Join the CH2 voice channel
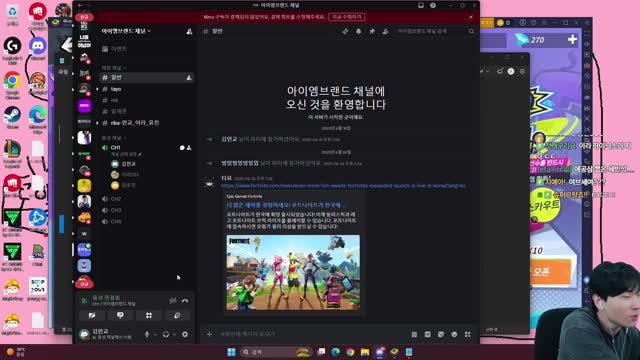This screenshot has width=640, height=360. coord(147,199)
